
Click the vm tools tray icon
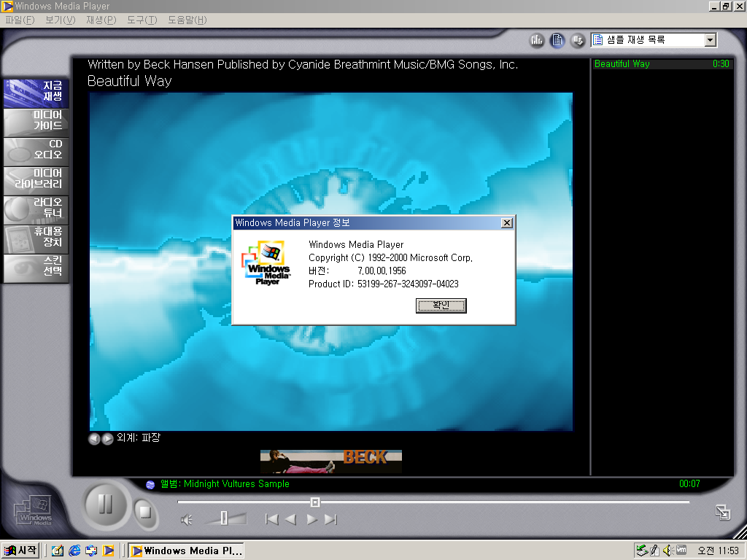681,551
